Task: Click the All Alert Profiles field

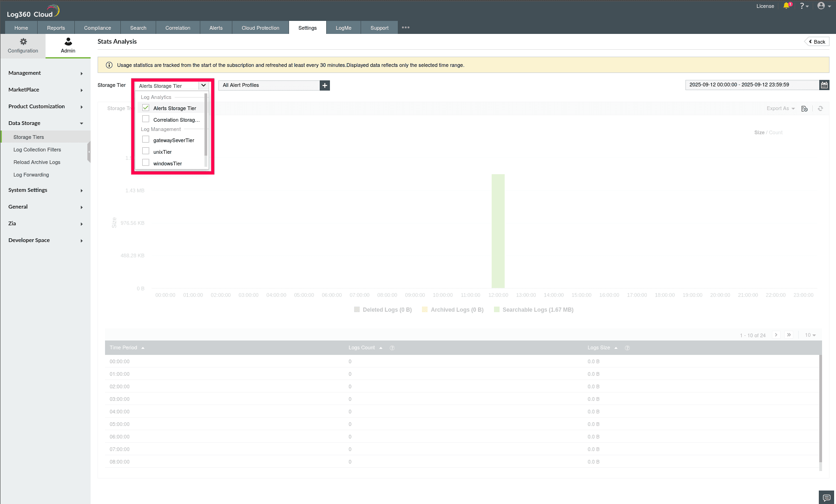Action: point(269,85)
